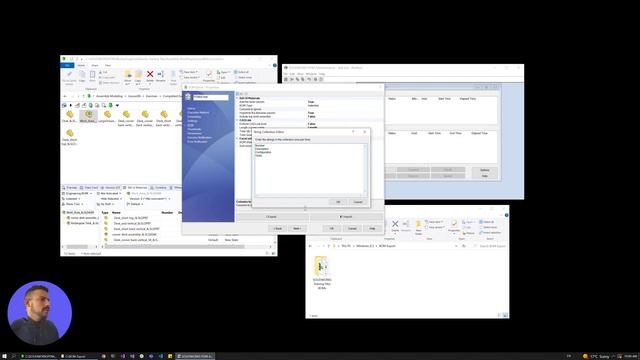
Task: Click the Windows Start button
Action: (4, 356)
